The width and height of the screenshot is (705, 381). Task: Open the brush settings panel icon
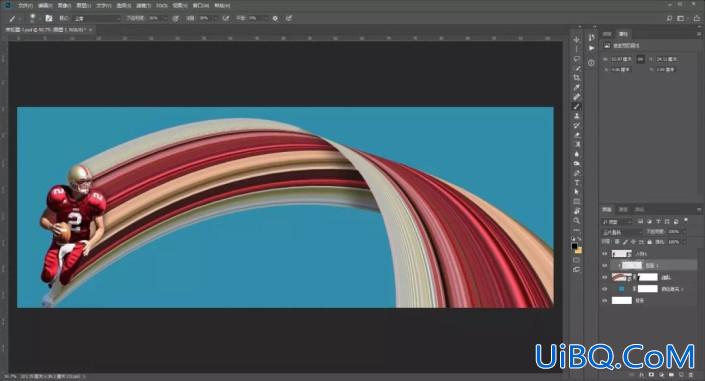[x=49, y=18]
